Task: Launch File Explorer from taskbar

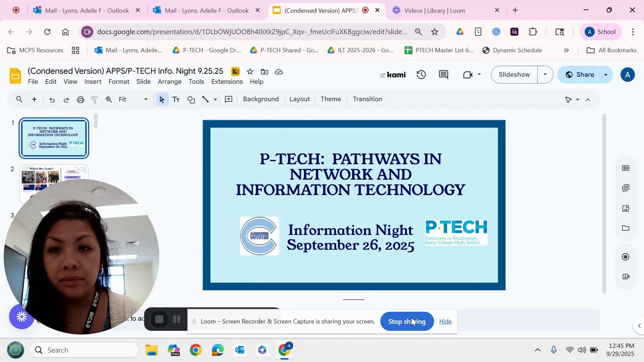Action: [x=151, y=350]
